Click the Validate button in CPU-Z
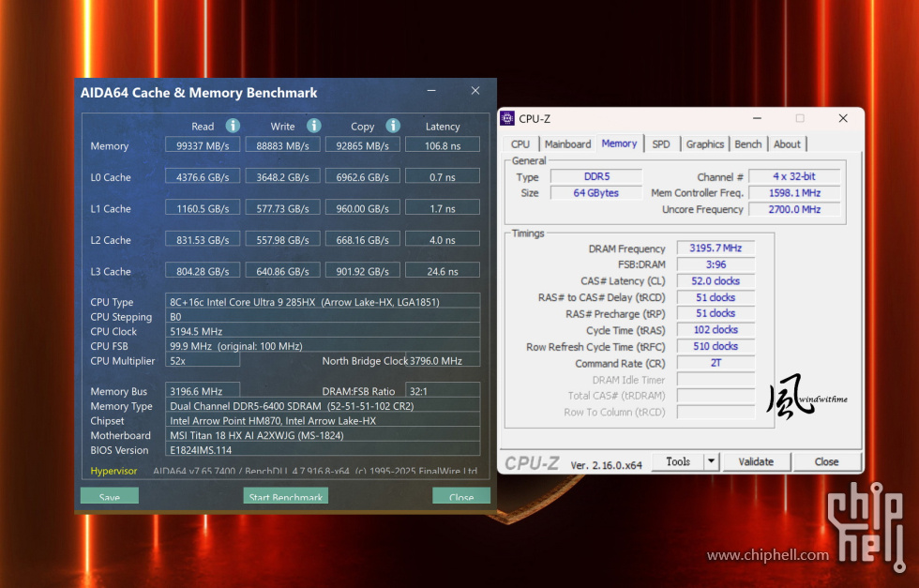The width and height of the screenshot is (919, 588). 756,461
